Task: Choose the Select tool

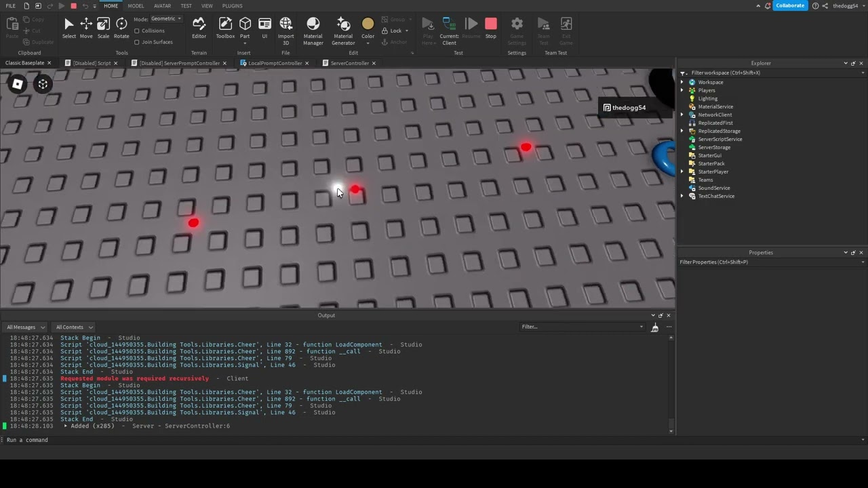Action: coord(69,28)
